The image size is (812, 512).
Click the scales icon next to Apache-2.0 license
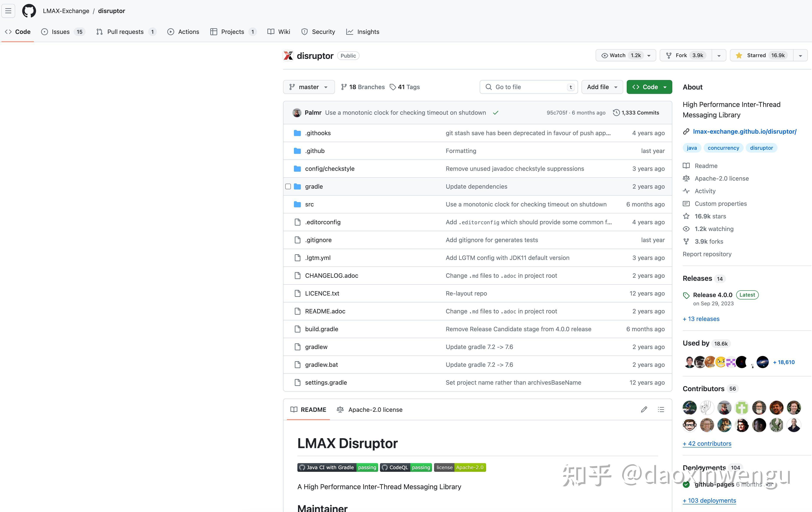[x=686, y=178]
